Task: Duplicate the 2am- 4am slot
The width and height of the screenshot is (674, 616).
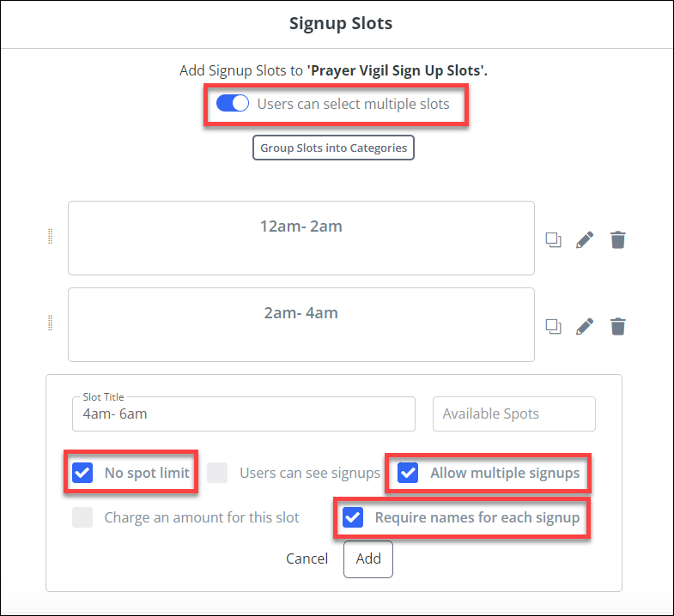Action: tap(554, 326)
